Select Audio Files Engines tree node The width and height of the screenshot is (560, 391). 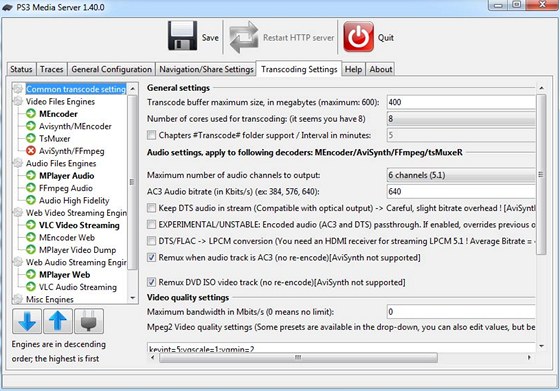coord(61,163)
